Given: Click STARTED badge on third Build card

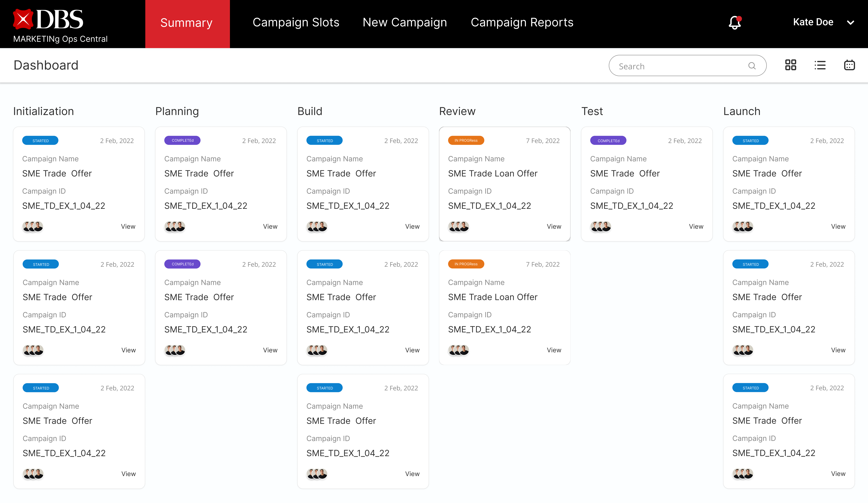Looking at the screenshot, I should click(x=325, y=388).
